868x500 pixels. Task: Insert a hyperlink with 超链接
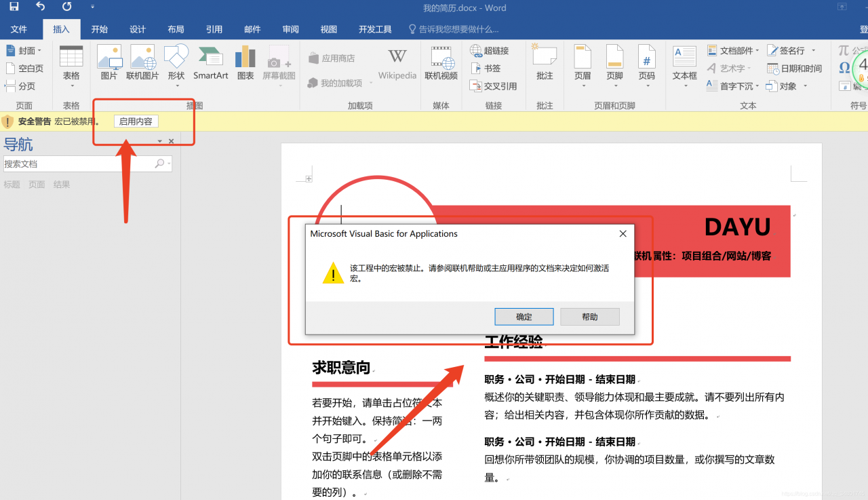tap(489, 51)
